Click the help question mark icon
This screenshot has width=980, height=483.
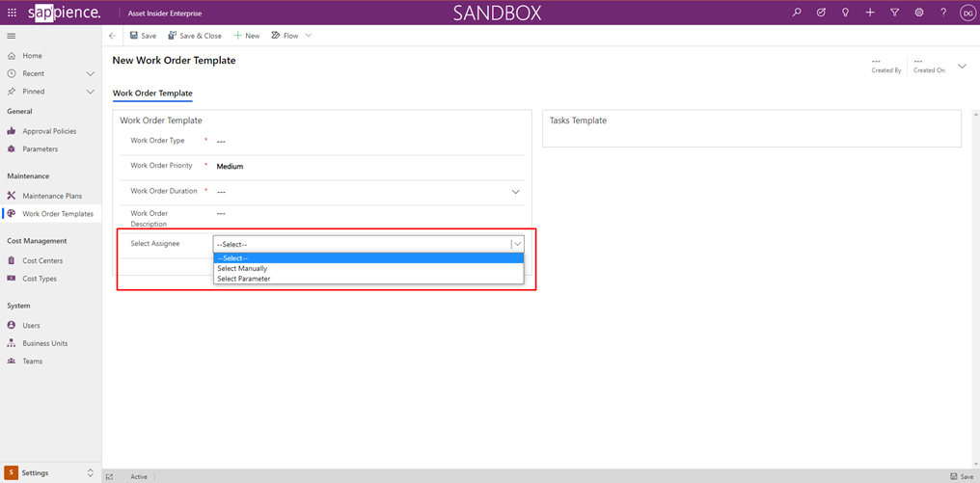(x=943, y=13)
